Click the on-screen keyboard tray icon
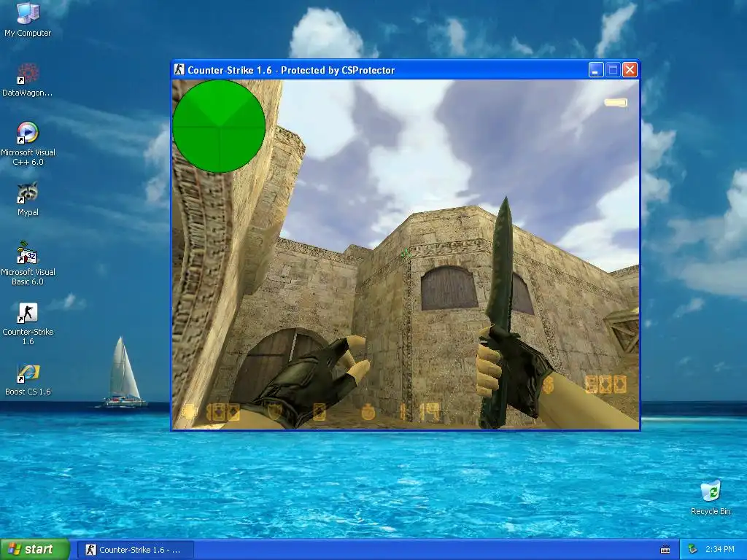This screenshot has width=747, height=560. point(665,550)
